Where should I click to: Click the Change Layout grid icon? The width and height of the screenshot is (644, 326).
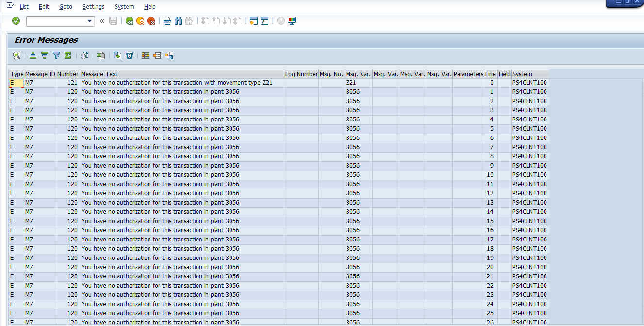146,56
